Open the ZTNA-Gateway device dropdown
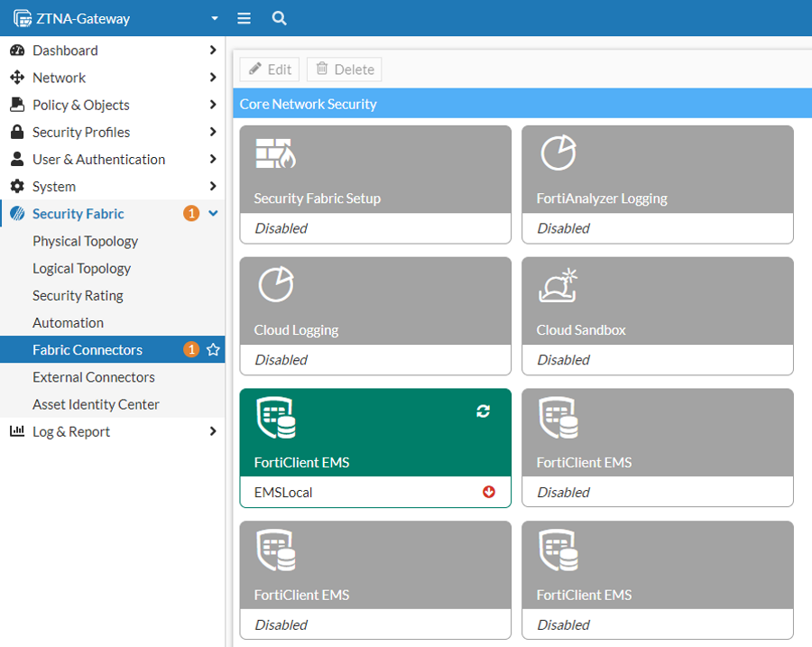812x647 pixels. [x=213, y=17]
